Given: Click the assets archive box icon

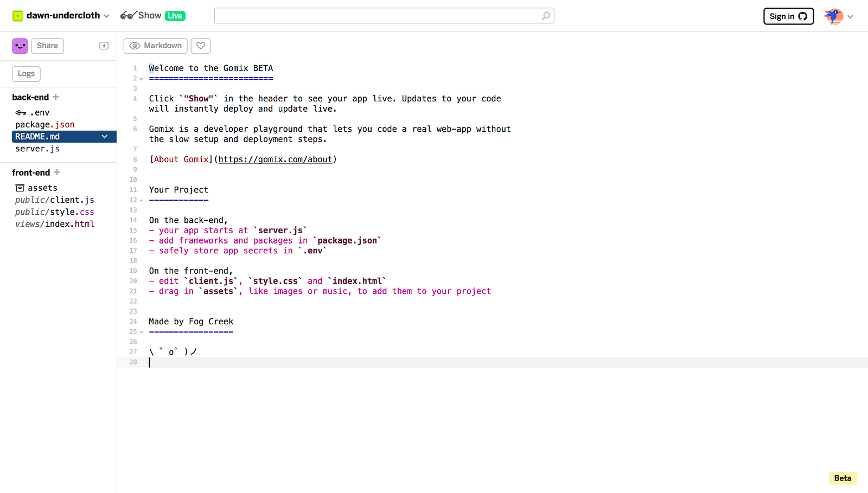Looking at the screenshot, I should tap(20, 188).
